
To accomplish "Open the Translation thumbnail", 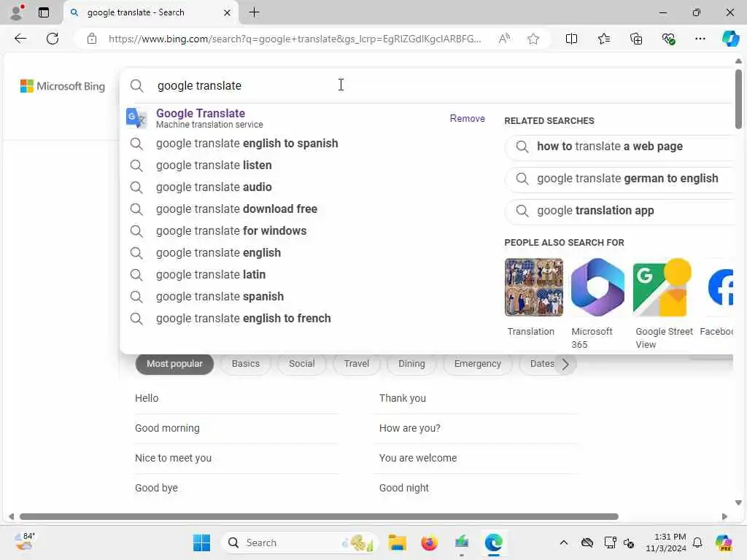I will point(533,287).
